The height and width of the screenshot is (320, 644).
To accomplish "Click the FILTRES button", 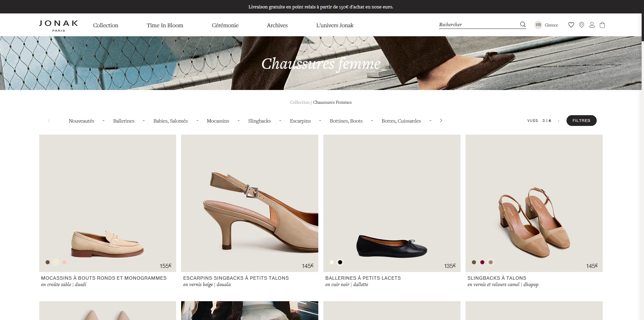I will [x=581, y=121].
